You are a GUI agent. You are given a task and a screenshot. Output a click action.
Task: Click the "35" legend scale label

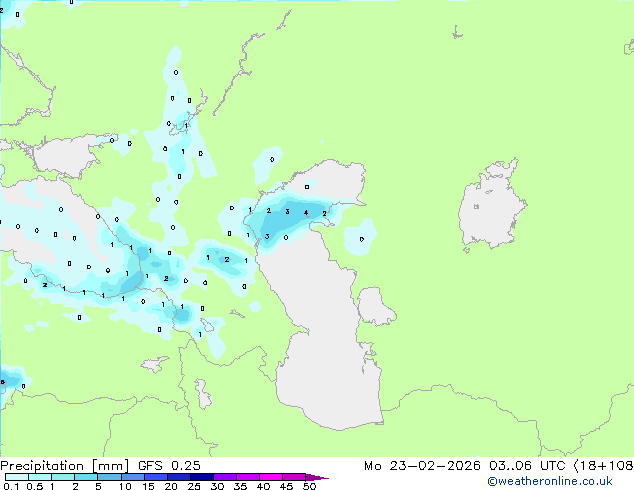pyautogui.click(x=240, y=486)
